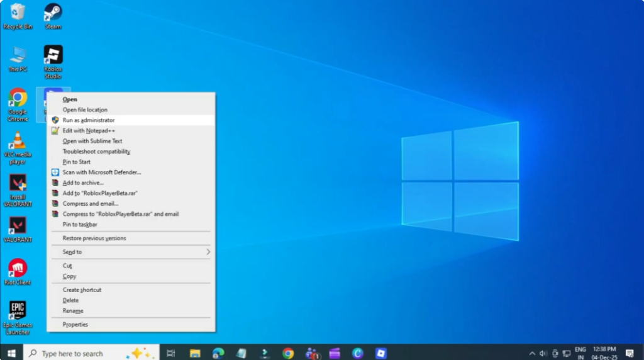
Task: Open File Explorer from the taskbar
Action: (195, 353)
